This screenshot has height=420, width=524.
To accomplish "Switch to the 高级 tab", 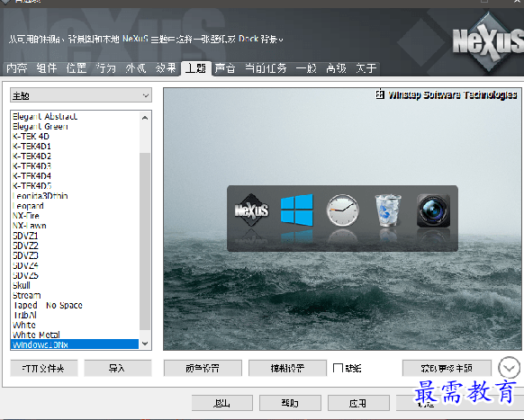I will pyautogui.click(x=336, y=68).
